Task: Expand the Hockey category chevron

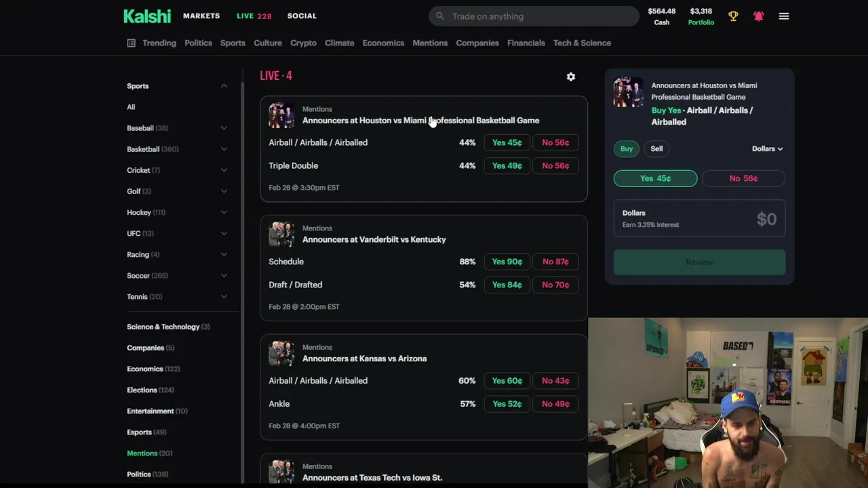Action: click(x=224, y=212)
